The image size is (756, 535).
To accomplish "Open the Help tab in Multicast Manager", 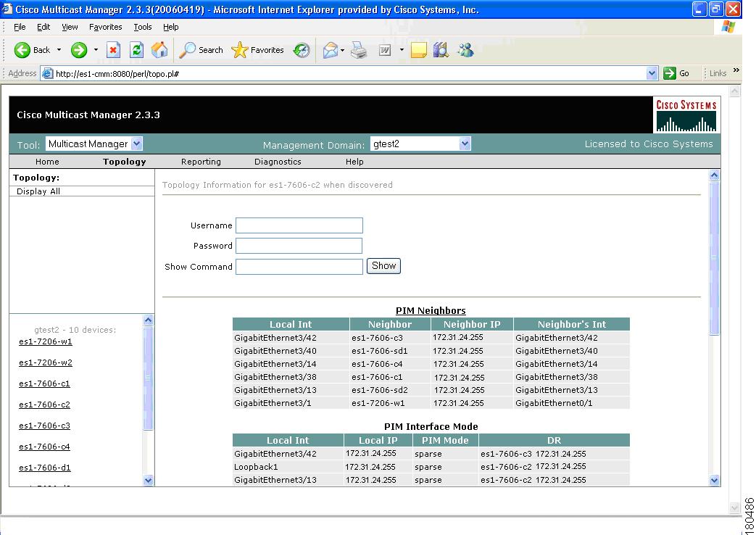I will (x=354, y=162).
